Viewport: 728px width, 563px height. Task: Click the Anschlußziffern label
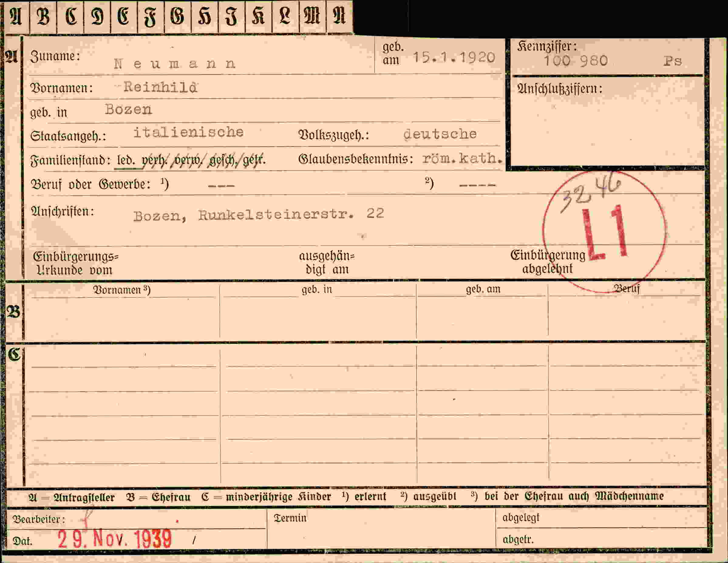point(560,89)
